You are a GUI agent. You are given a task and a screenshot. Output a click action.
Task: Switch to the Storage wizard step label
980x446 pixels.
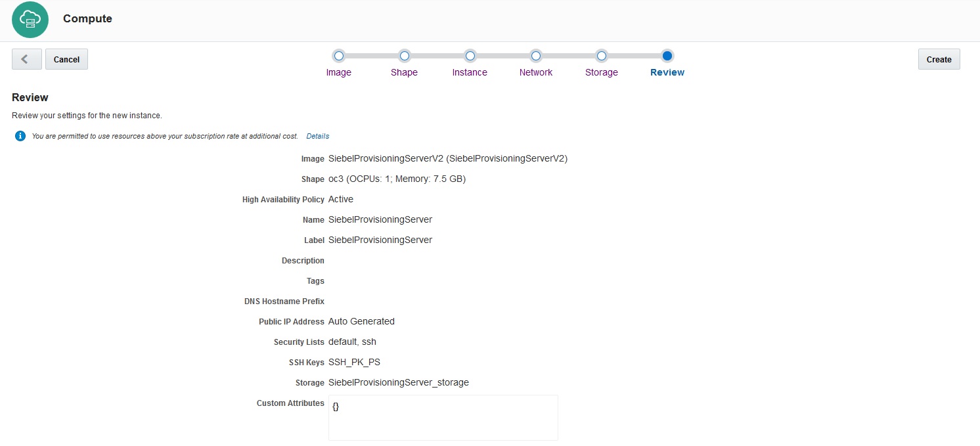click(601, 72)
